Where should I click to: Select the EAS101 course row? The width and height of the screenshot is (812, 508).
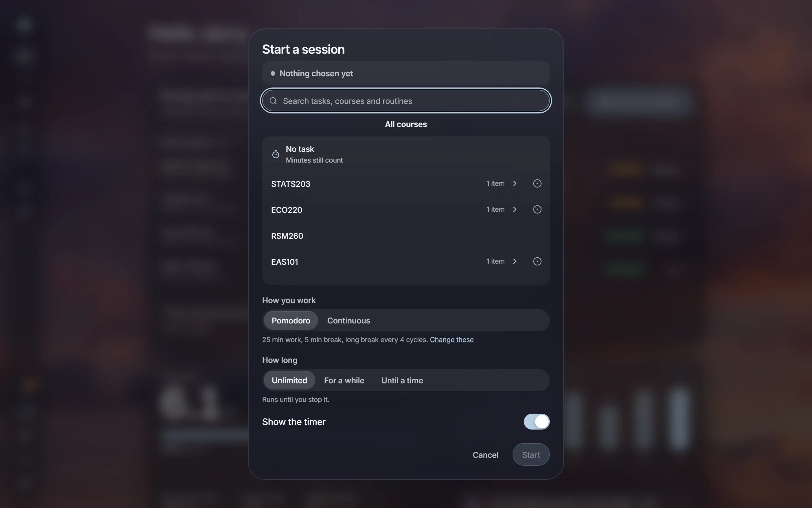click(x=406, y=262)
